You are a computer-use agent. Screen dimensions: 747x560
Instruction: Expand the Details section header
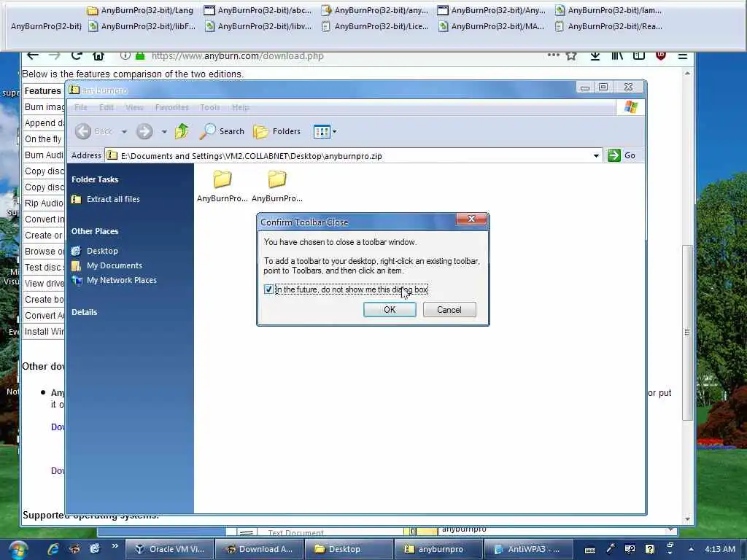[85, 312]
